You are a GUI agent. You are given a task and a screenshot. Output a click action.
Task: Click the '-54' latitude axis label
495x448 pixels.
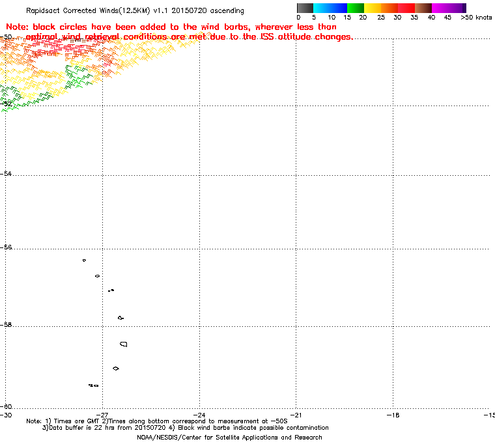[7, 174]
